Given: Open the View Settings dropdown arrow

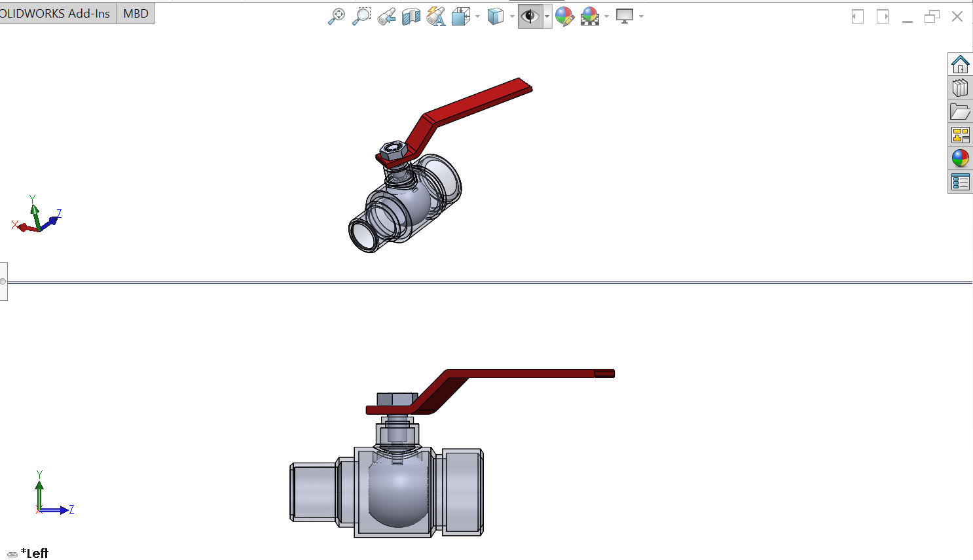Looking at the screenshot, I should pos(641,16).
